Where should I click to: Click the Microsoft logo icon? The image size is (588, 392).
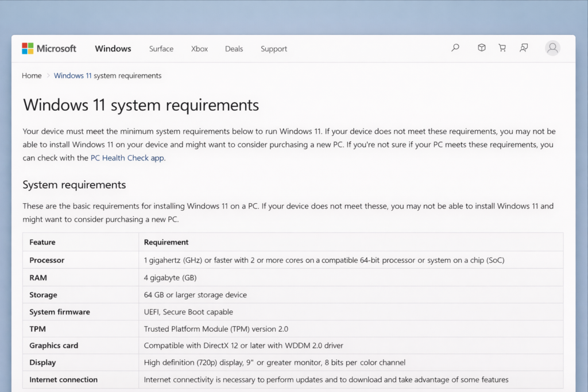click(26, 48)
